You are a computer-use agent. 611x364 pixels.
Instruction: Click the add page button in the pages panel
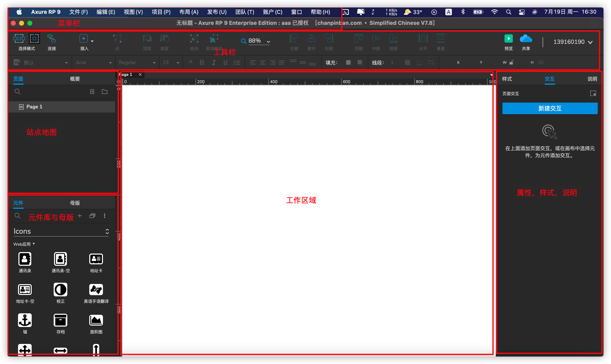point(92,91)
